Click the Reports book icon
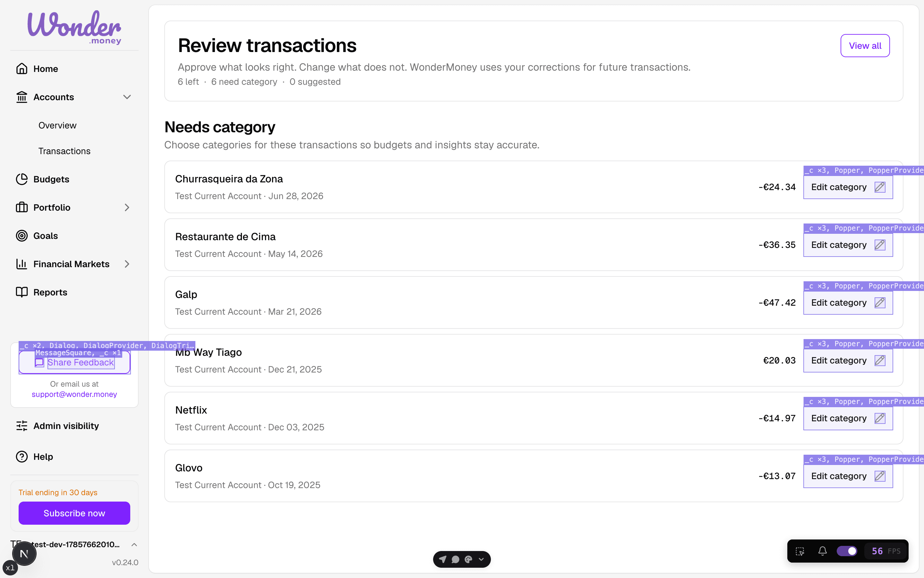Image resolution: width=924 pixels, height=578 pixels. tap(22, 293)
